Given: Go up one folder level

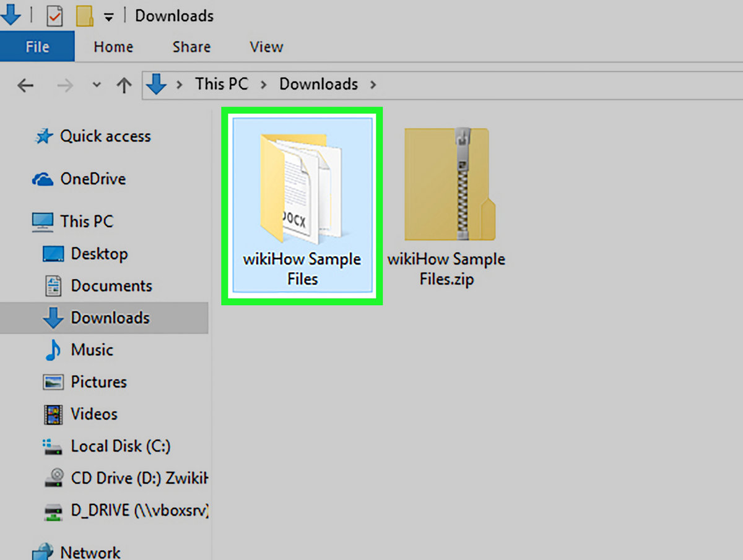Looking at the screenshot, I should tap(124, 85).
